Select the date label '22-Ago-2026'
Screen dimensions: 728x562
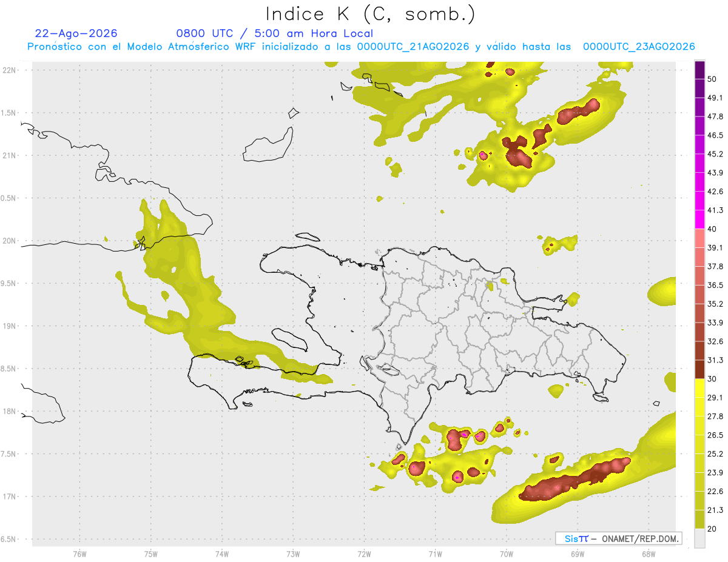point(76,33)
